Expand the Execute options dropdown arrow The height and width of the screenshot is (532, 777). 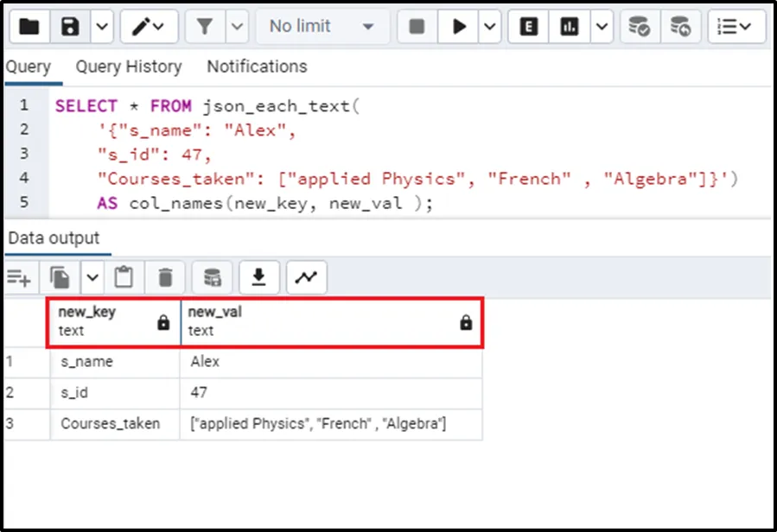coord(490,27)
